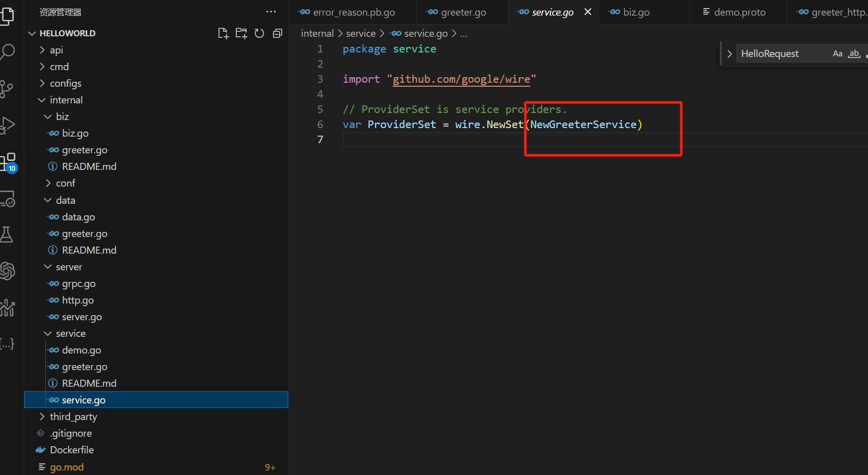Collapse all folders in Explorer
The width and height of the screenshot is (868, 475).
point(278,33)
